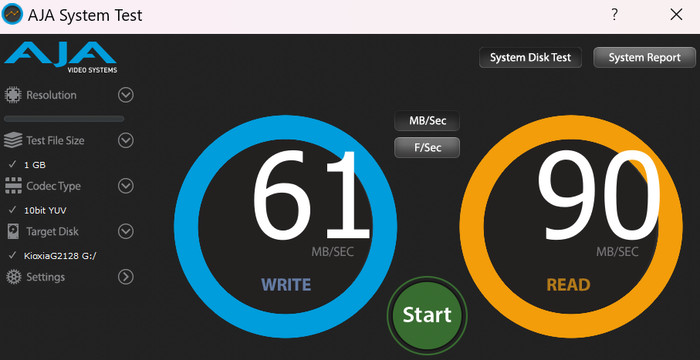Click the Settings gear icon
Screen dimensions: 700x360
coord(14,277)
